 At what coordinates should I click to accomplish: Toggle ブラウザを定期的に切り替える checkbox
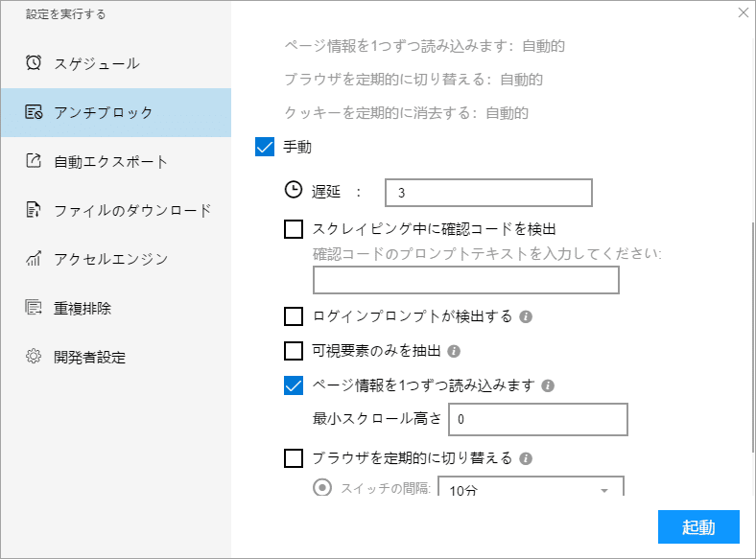click(294, 458)
